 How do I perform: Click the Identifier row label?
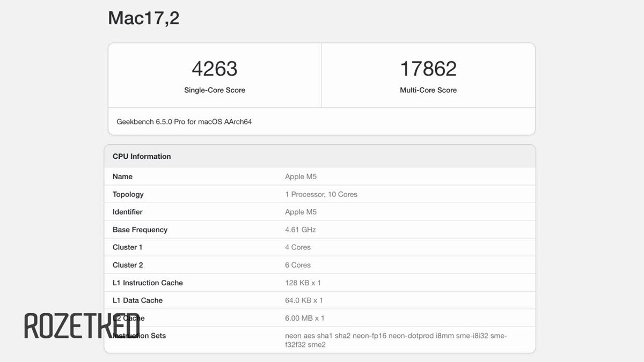coord(128,212)
